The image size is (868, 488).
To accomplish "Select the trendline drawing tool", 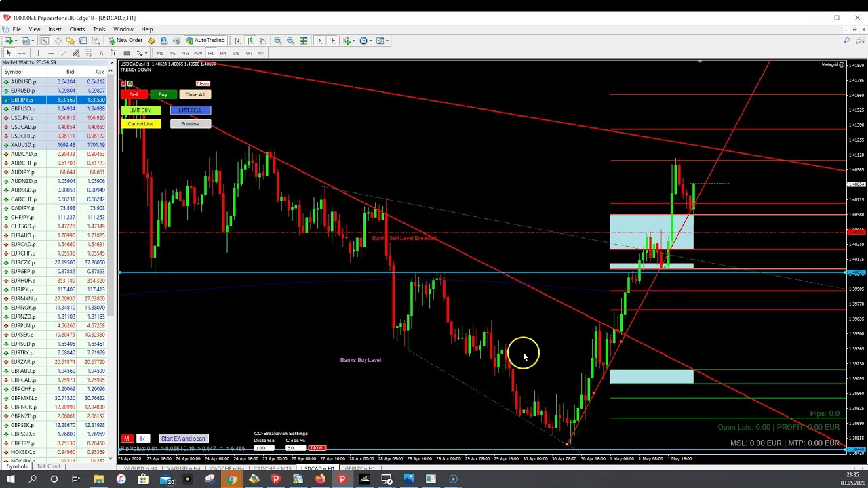I will tap(63, 53).
